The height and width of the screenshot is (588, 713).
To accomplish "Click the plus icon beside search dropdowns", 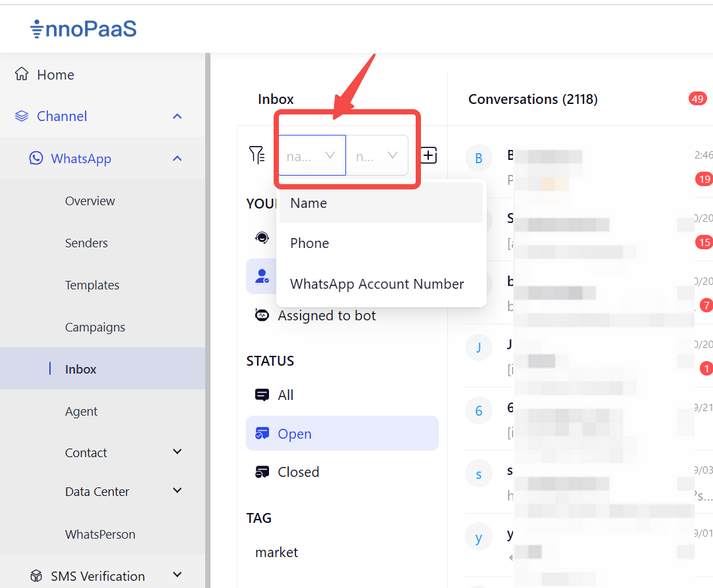I will [429, 155].
